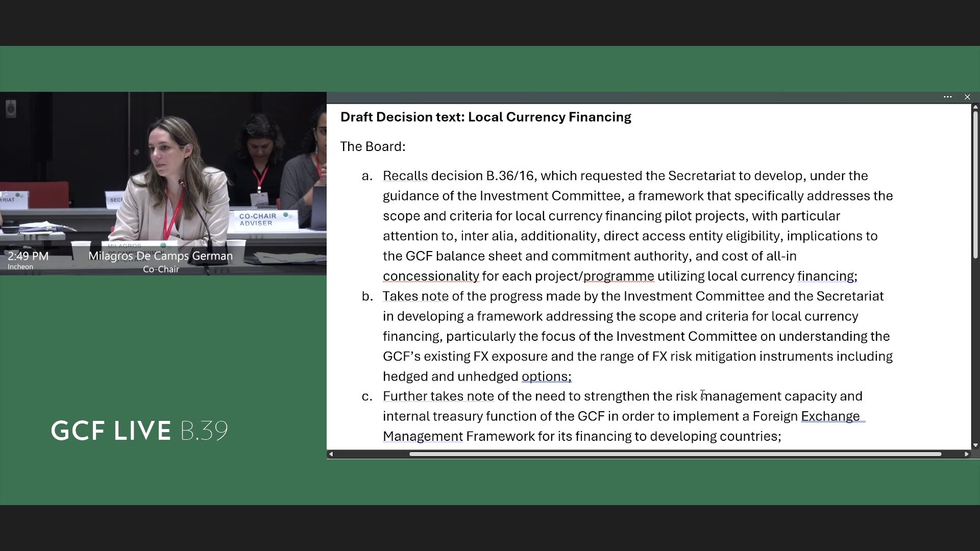Click the vertical scrollbar down arrow
Viewport: 980px width, 551px height.
pyautogui.click(x=975, y=445)
